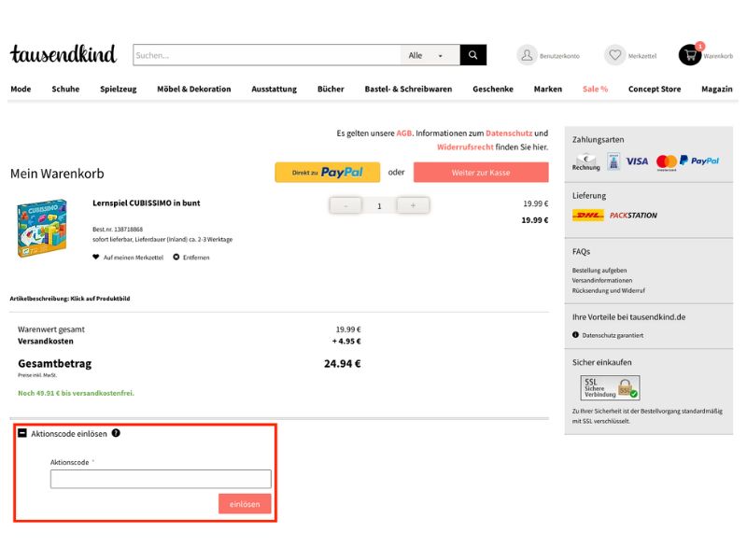The width and height of the screenshot is (747, 560).
Task: Open the Ausstattung menu
Action: coord(274,89)
